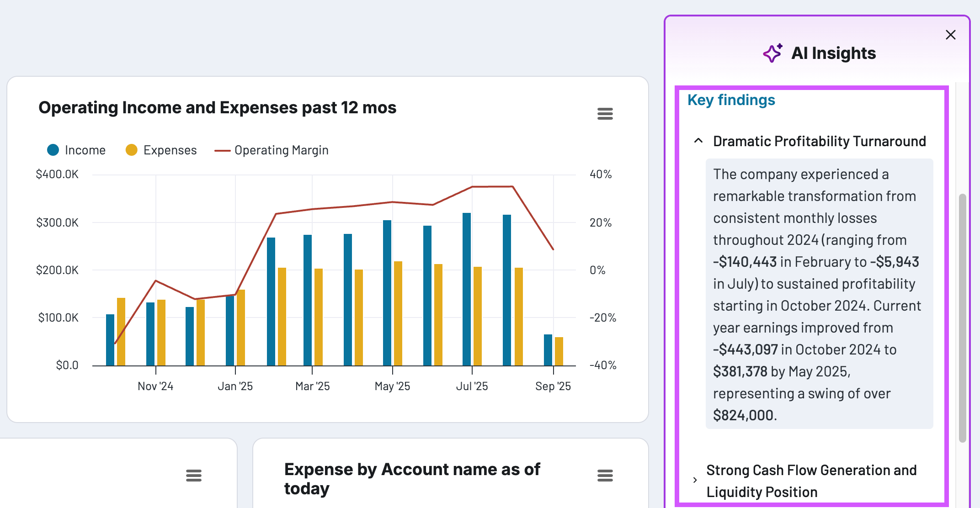Viewport: 980px width, 508px height.
Task: Click the Key findings heading
Action: [731, 100]
